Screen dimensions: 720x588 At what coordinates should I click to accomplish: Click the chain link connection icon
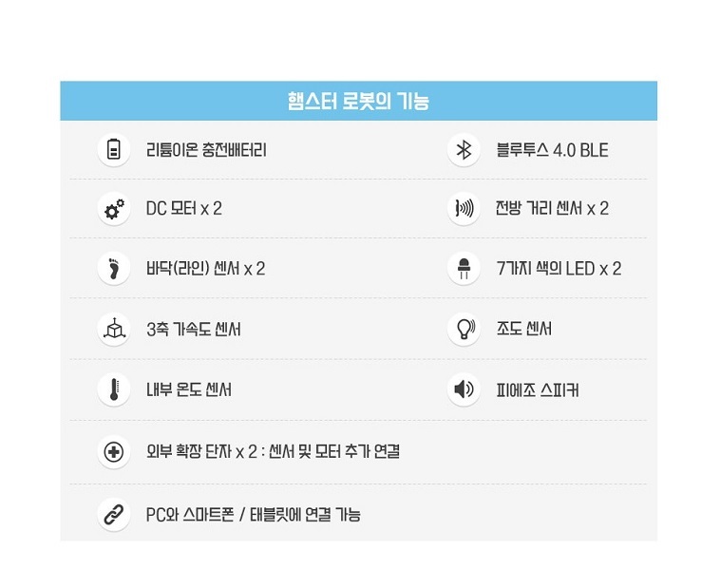point(114,514)
